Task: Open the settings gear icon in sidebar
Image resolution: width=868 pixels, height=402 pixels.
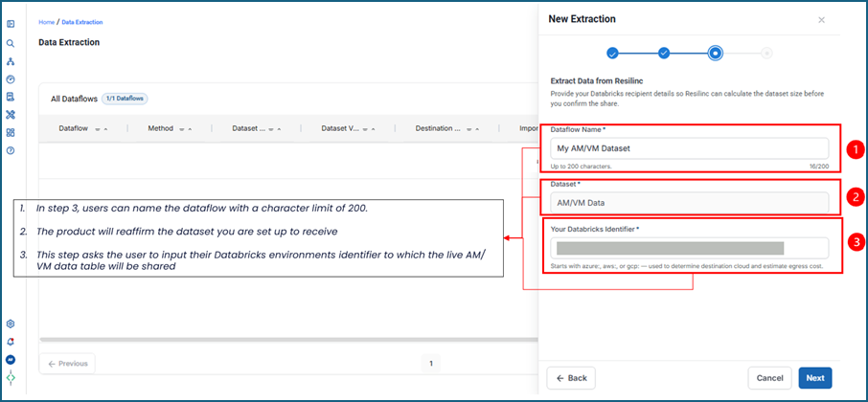Action: [x=10, y=324]
